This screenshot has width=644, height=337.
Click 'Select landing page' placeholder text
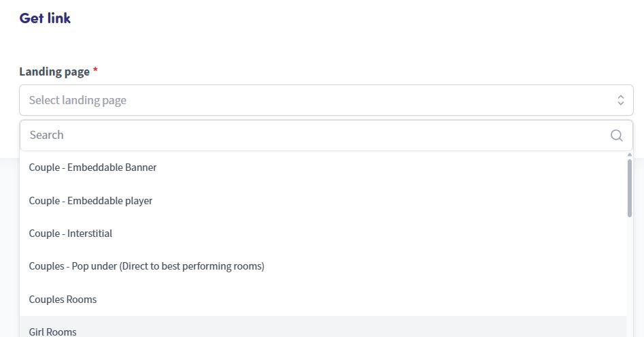[78, 100]
